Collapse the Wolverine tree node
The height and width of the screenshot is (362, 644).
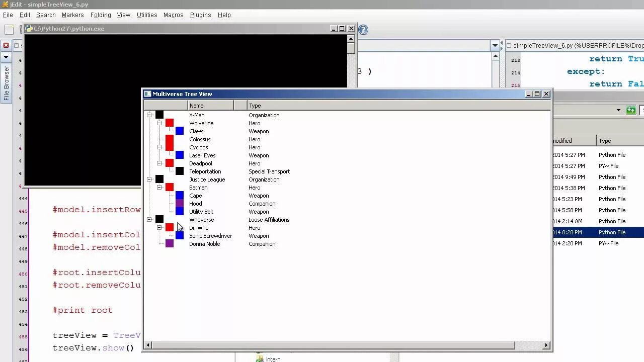[x=159, y=123]
